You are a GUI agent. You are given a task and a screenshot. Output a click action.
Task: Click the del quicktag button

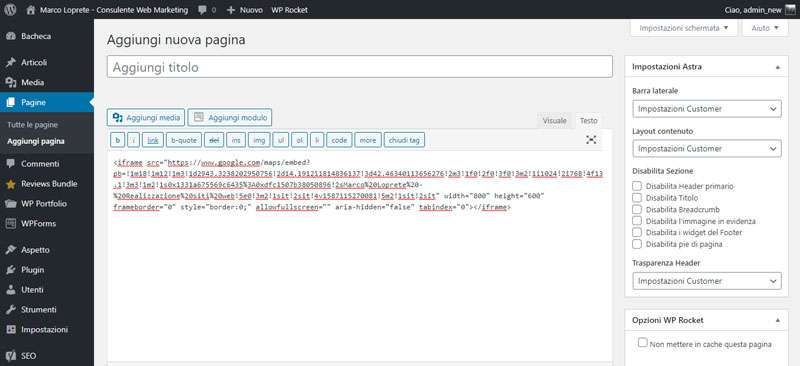coord(215,140)
